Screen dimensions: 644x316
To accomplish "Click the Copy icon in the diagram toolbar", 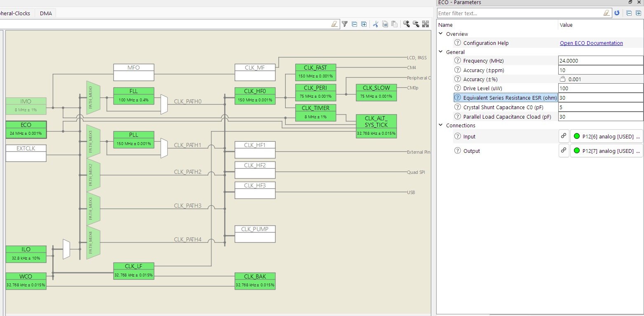I will [x=385, y=24].
